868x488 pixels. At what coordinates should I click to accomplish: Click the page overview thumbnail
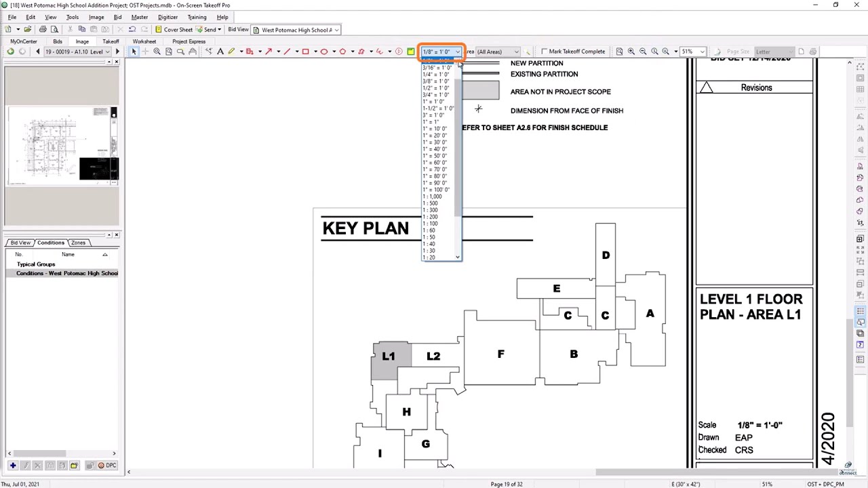(63, 146)
